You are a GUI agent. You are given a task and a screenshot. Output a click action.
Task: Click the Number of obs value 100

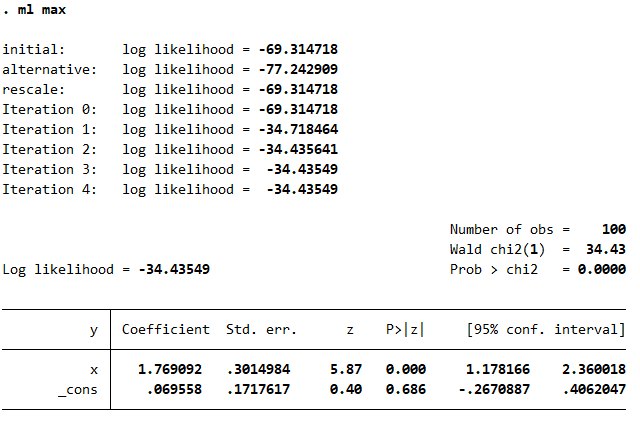(x=613, y=229)
